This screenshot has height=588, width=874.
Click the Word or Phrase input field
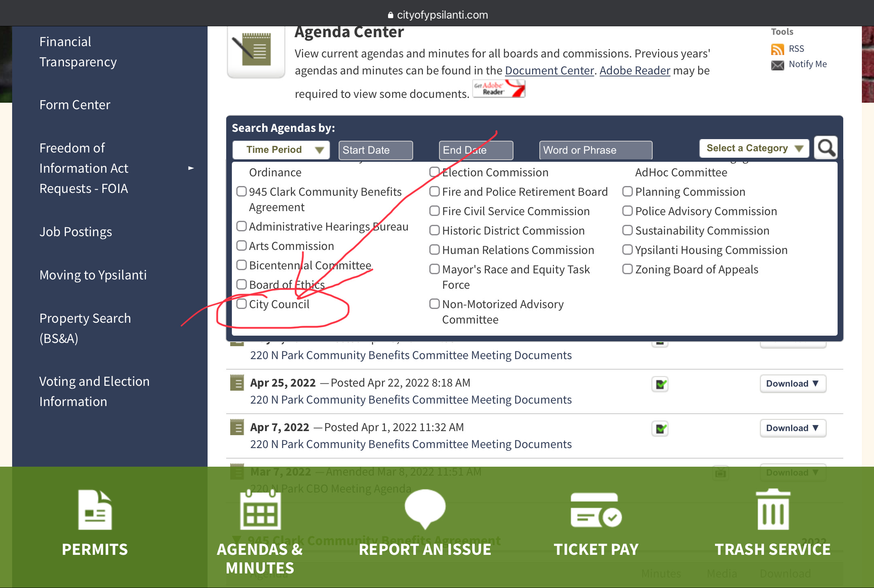(595, 150)
